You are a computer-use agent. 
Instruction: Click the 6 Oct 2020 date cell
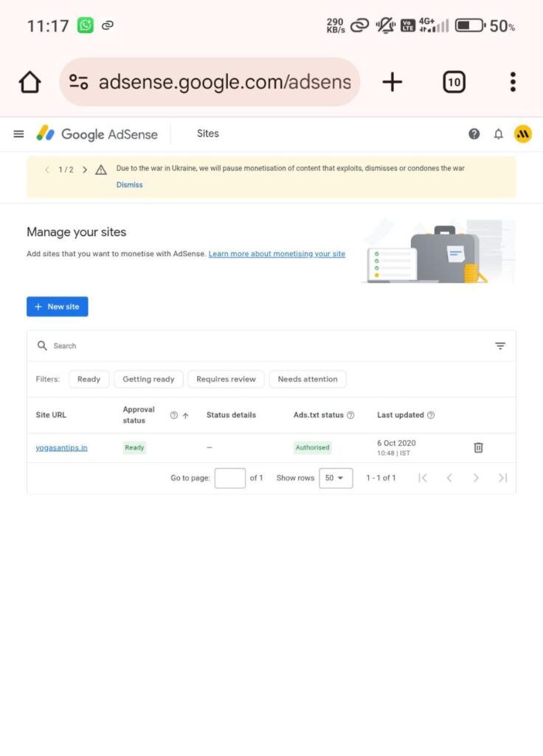[396, 447]
